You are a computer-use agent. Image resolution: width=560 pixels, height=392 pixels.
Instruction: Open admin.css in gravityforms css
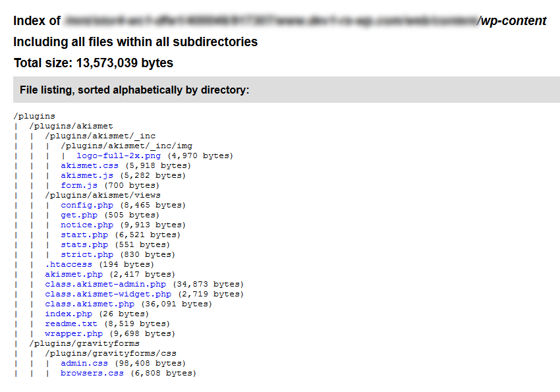[84, 363]
